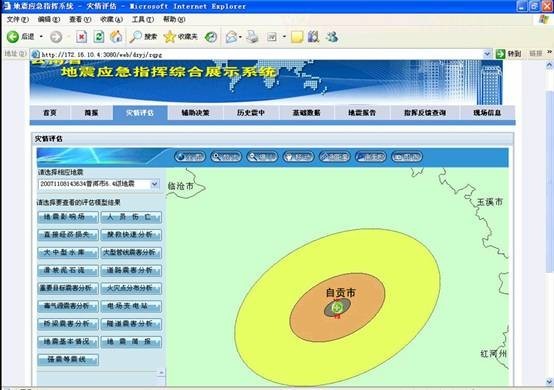Select the map pan hand tool
This screenshot has width=554, height=390.
[298, 156]
